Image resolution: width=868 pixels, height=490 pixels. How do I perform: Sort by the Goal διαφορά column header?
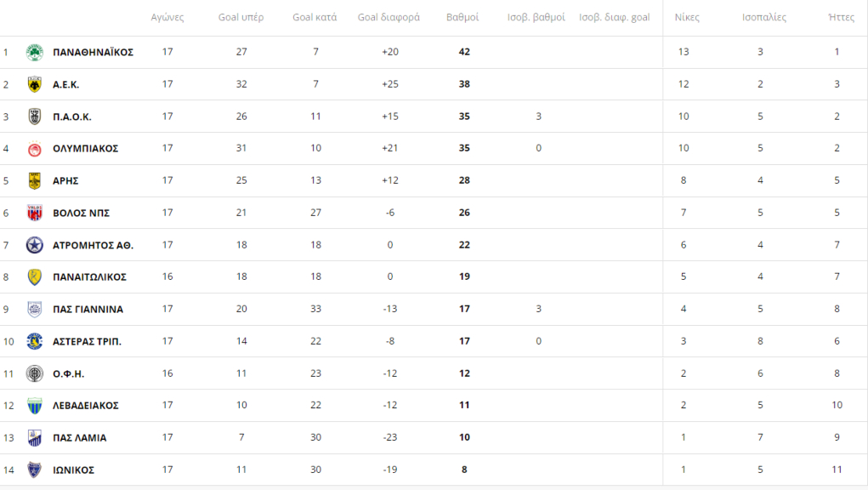[x=389, y=17]
